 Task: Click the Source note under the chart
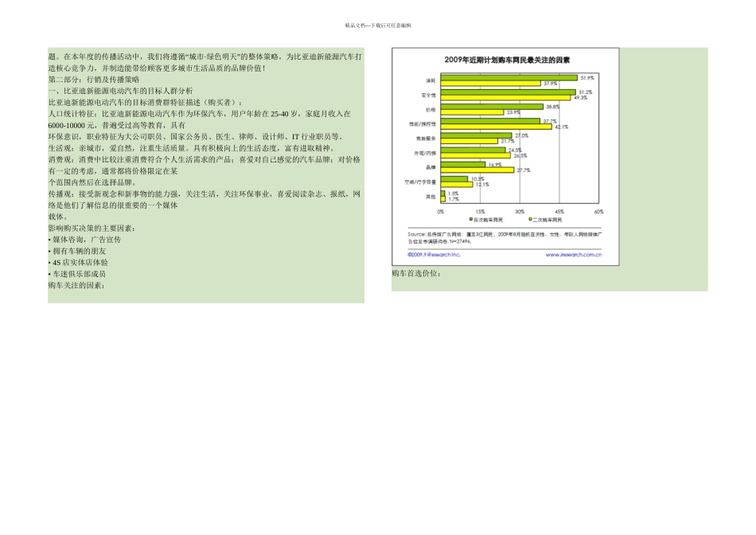(x=505, y=238)
